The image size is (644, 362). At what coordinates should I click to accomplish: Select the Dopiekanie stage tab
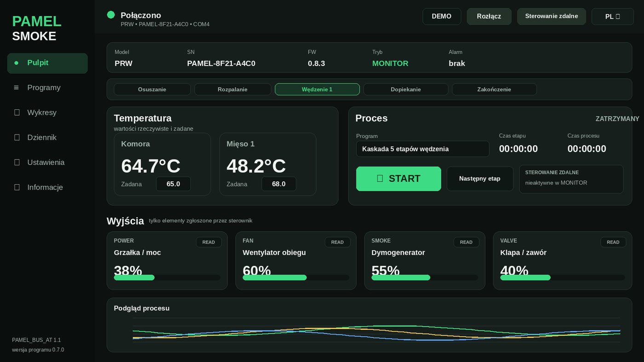(x=406, y=89)
